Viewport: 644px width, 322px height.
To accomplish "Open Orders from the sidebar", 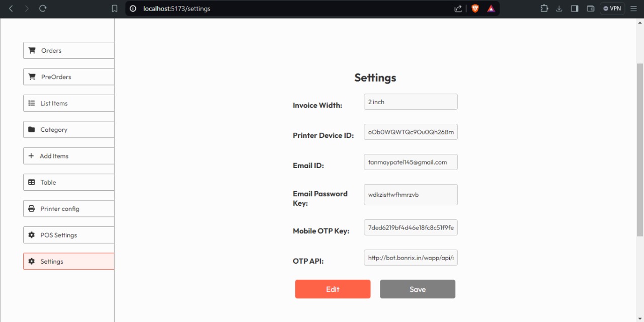I will click(x=69, y=50).
